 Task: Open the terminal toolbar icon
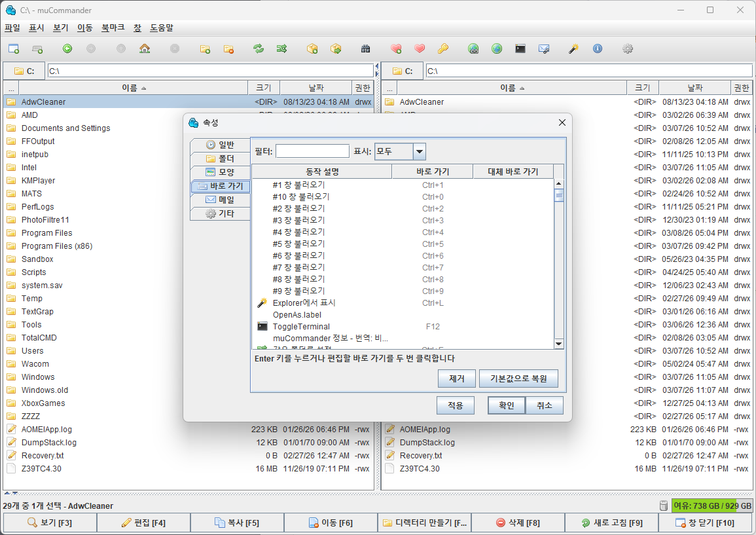pyautogui.click(x=520, y=48)
